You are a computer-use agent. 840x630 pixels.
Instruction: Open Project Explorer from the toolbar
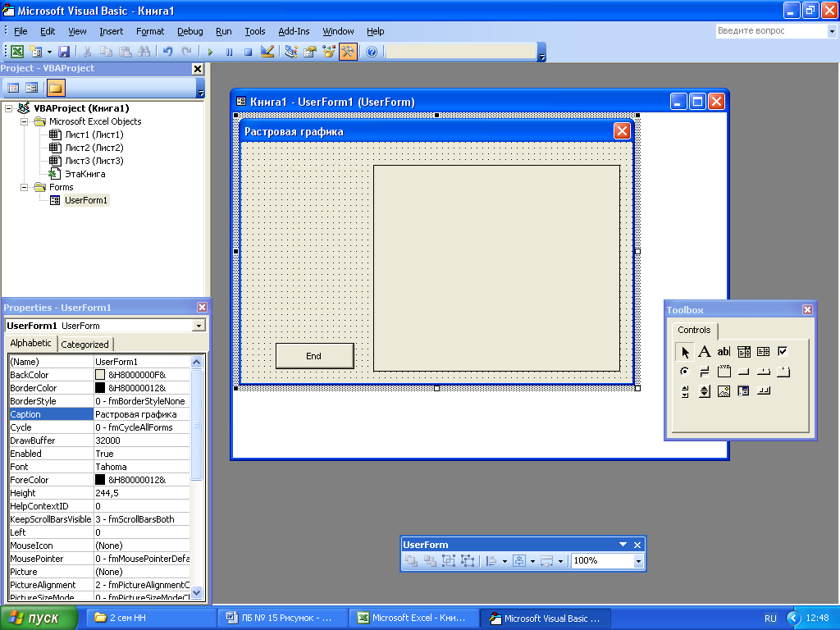pyautogui.click(x=291, y=52)
